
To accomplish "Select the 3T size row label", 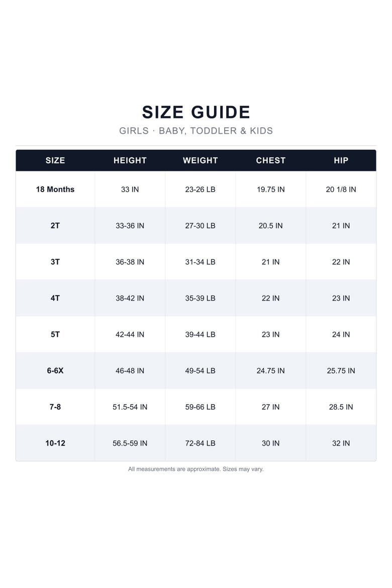I will click(x=55, y=262).
